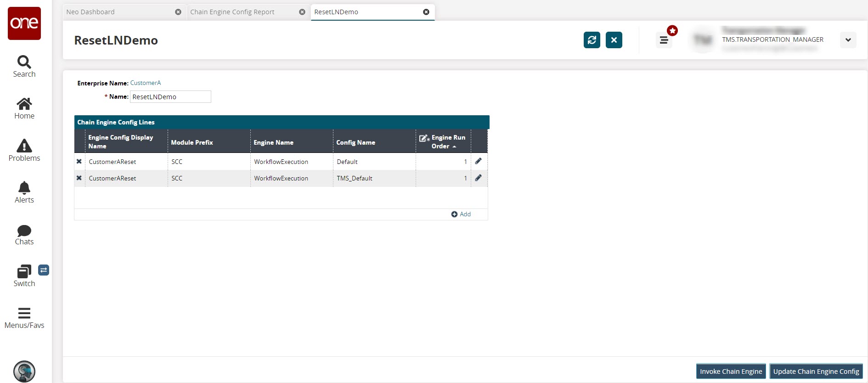Select the TMS_Default config name cell

pyautogui.click(x=355, y=178)
